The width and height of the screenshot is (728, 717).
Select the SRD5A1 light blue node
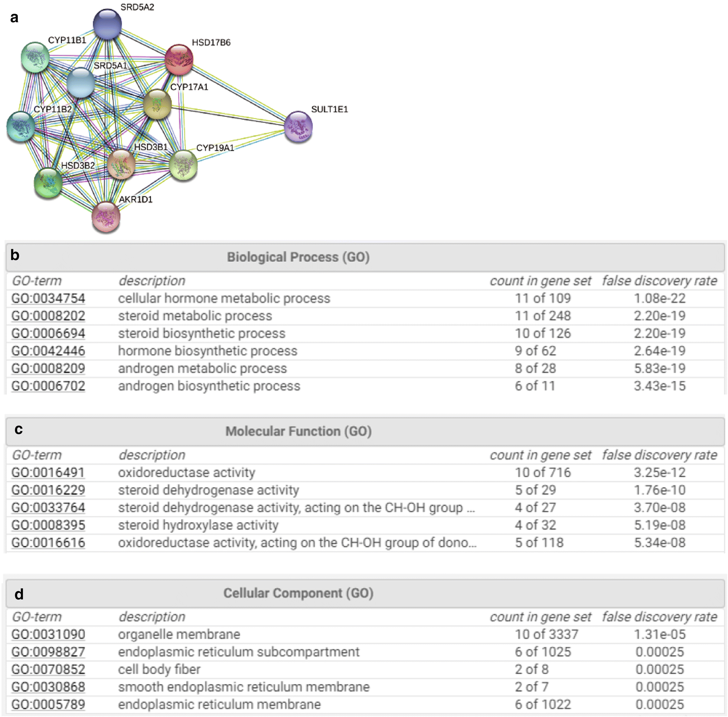81,83
